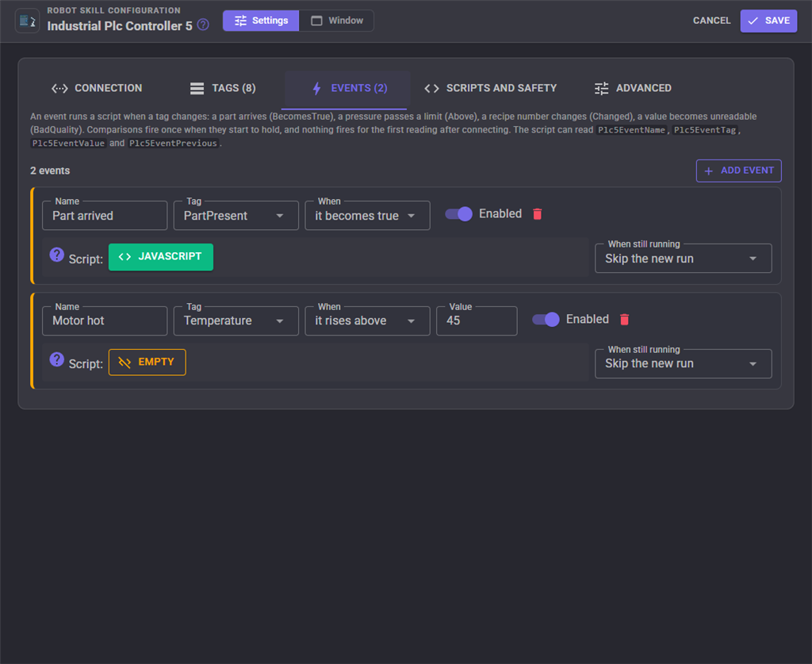Click the Robot Skill Configuration heading
The image size is (812, 664).
(114, 10)
